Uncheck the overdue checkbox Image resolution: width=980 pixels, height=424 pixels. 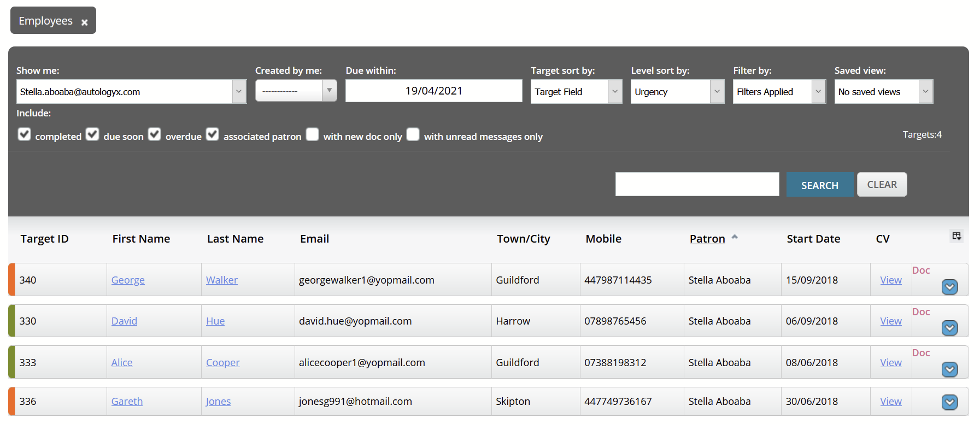point(155,134)
